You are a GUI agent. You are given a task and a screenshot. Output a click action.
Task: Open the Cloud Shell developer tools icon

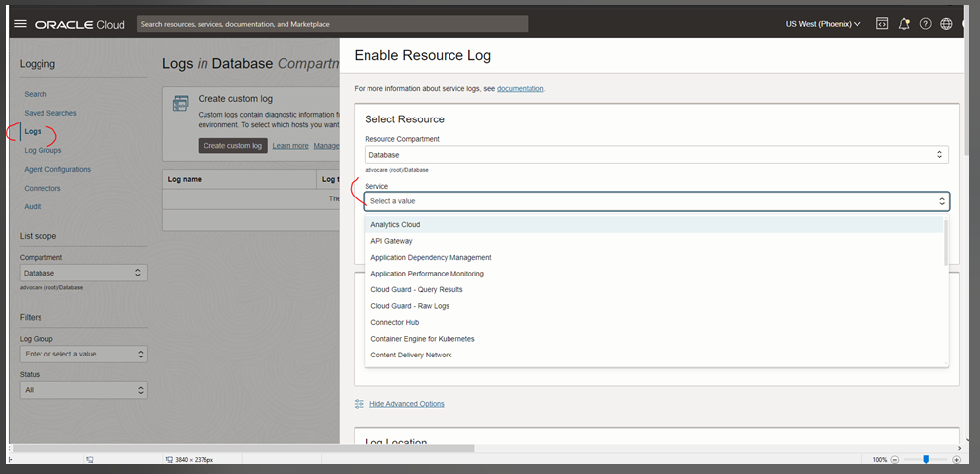(x=882, y=24)
